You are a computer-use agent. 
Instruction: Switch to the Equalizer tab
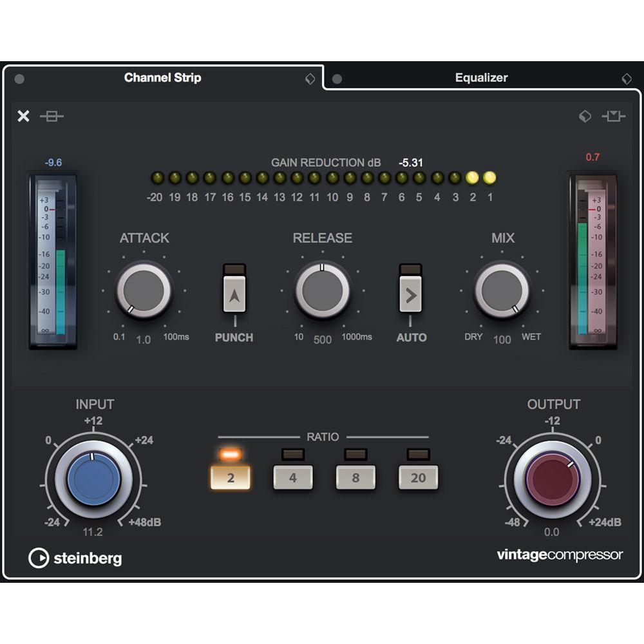click(x=482, y=77)
